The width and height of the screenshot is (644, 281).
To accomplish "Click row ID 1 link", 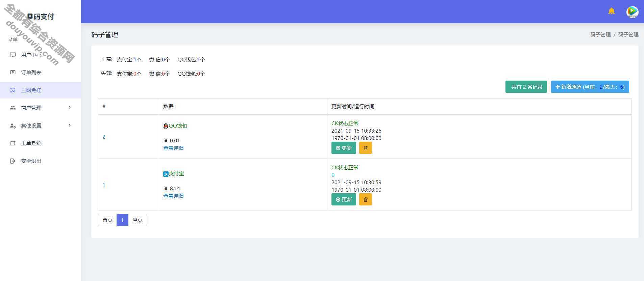I will pos(104,185).
